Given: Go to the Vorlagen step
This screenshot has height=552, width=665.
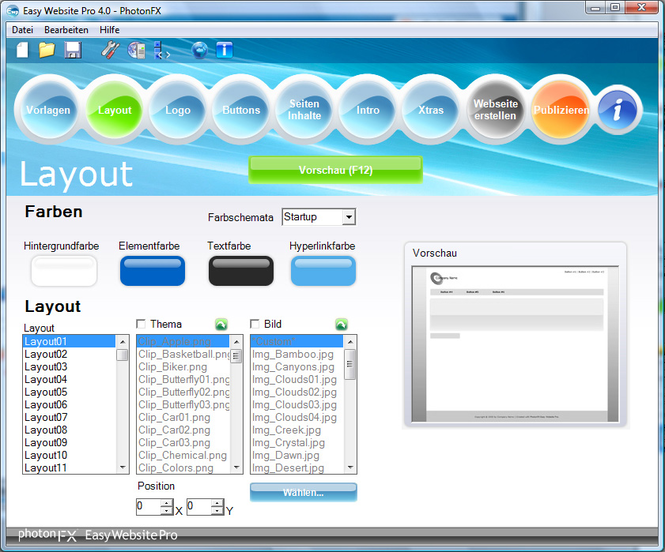Looking at the screenshot, I should 48,110.
